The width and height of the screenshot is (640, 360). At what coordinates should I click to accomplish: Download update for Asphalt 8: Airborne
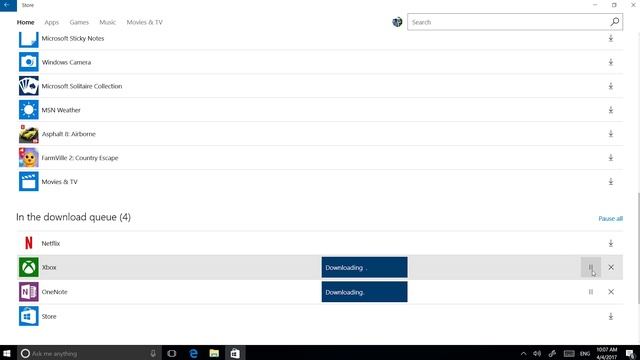pyautogui.click(x=611, y=134)
